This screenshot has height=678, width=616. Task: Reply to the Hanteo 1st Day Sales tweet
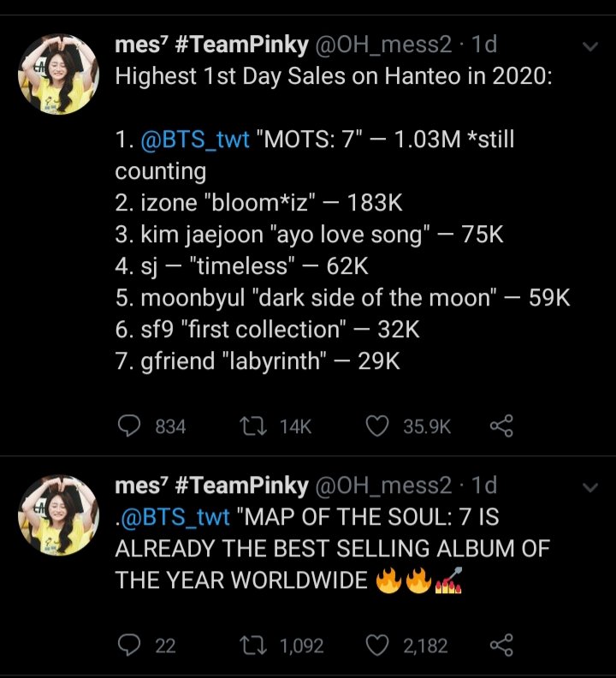point(128,425)
